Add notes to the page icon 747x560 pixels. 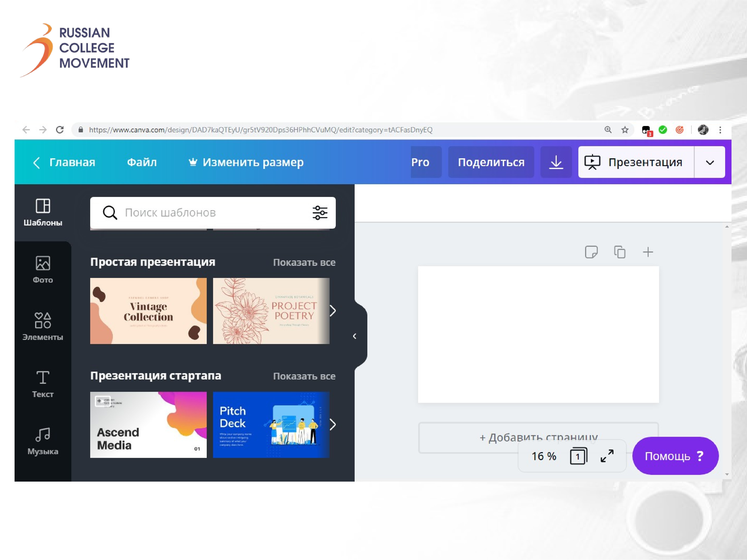click(591, 252)
